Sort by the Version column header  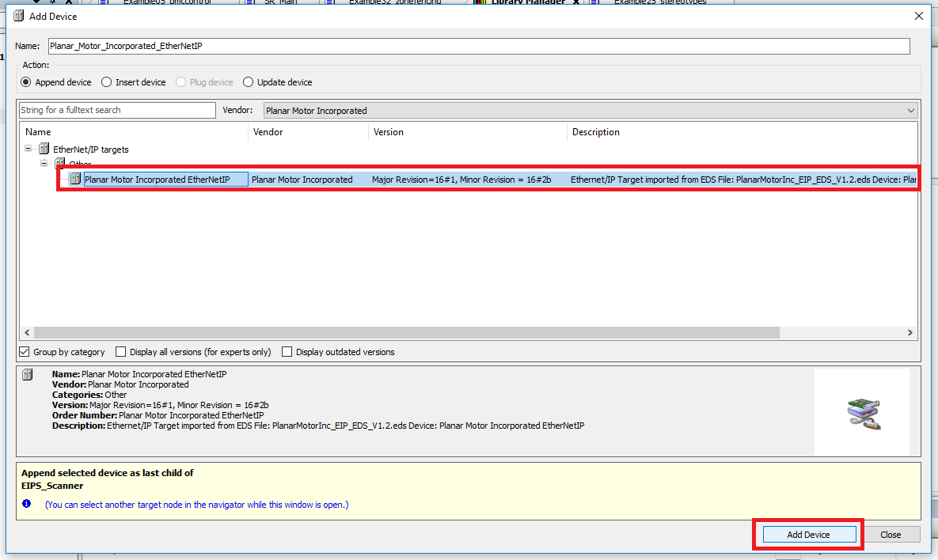click(467, 132)
